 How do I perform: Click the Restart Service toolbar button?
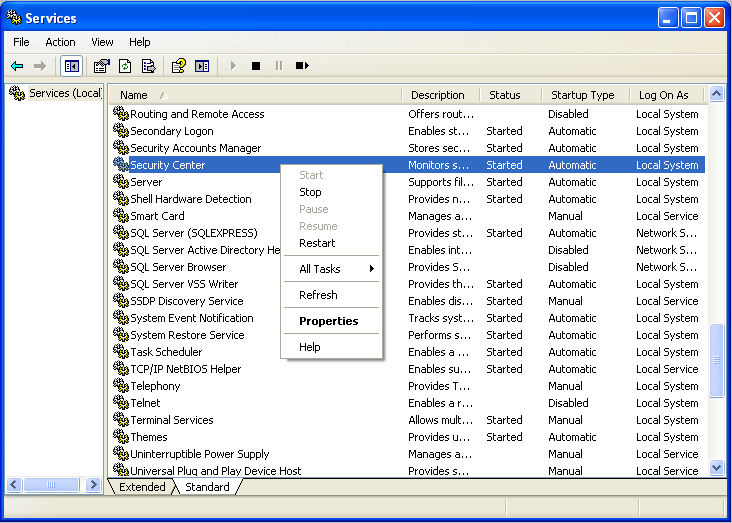click(x=302, y=66)
